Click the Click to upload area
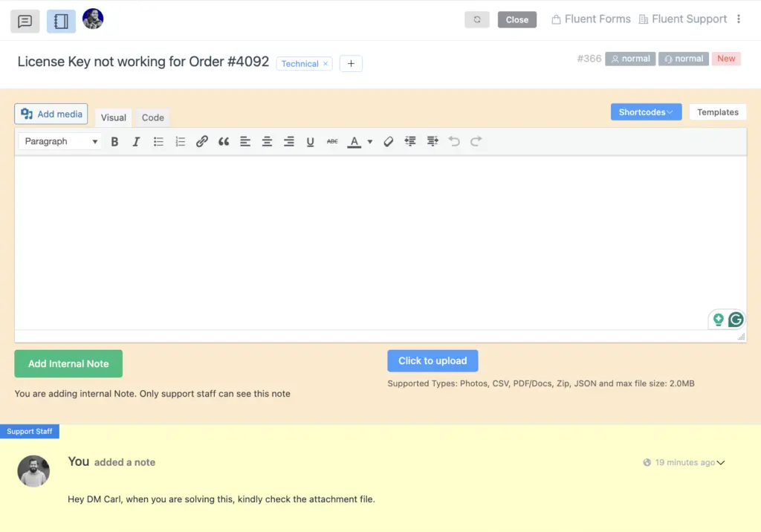 pos(433,360)
